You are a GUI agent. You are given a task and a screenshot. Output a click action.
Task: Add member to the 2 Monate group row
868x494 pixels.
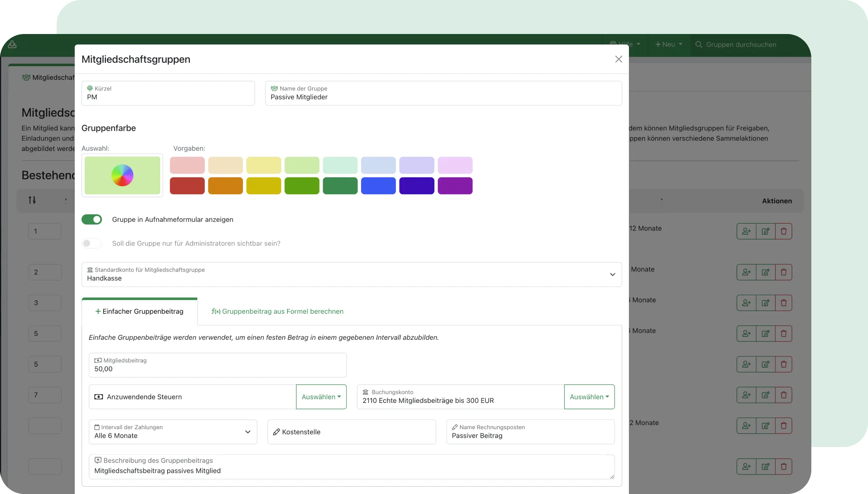click(747, 426)
